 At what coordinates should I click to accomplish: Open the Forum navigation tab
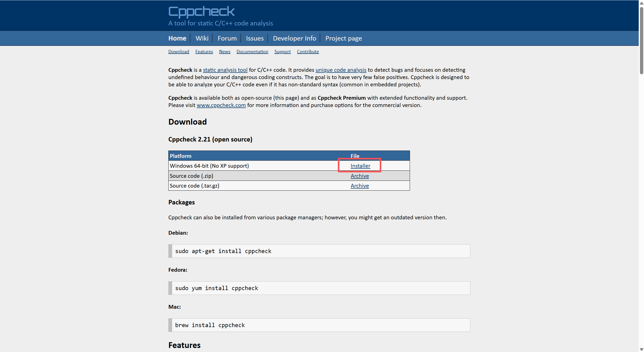[x=227, y=38]
